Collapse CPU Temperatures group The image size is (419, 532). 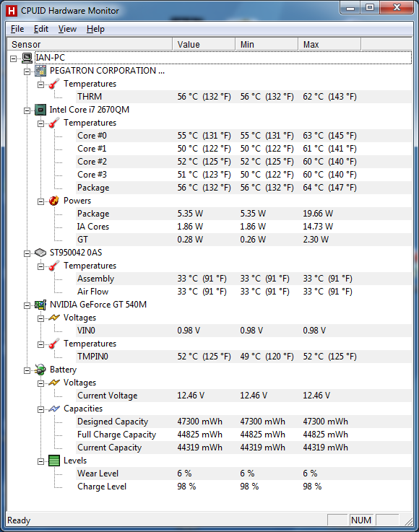pyautogui.click(x=40, y=123)
